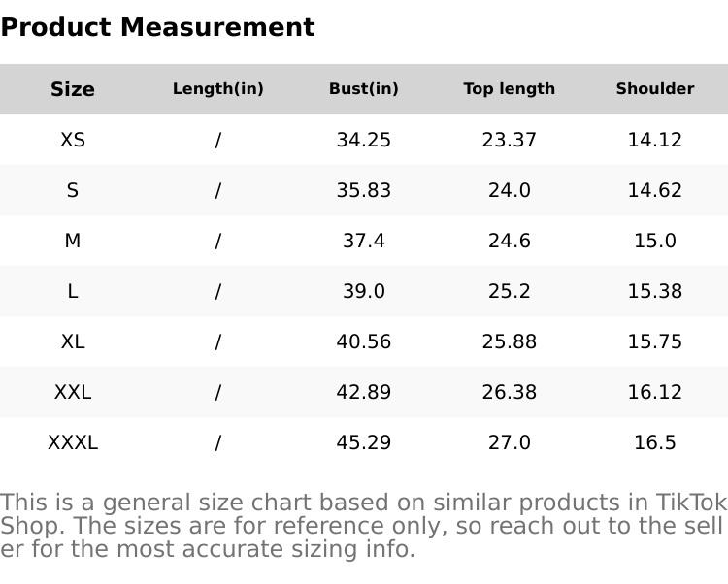Click the Length(in) column header
Image resolution: width=728 pixels, height=584 pixels.
click(x=218, y=89)
